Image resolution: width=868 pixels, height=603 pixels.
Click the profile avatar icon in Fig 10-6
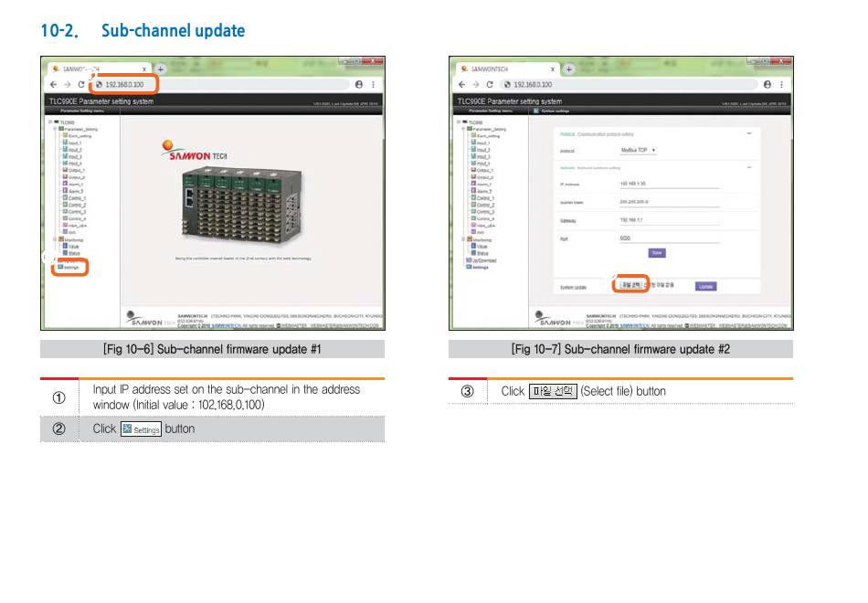coord(359,85)
